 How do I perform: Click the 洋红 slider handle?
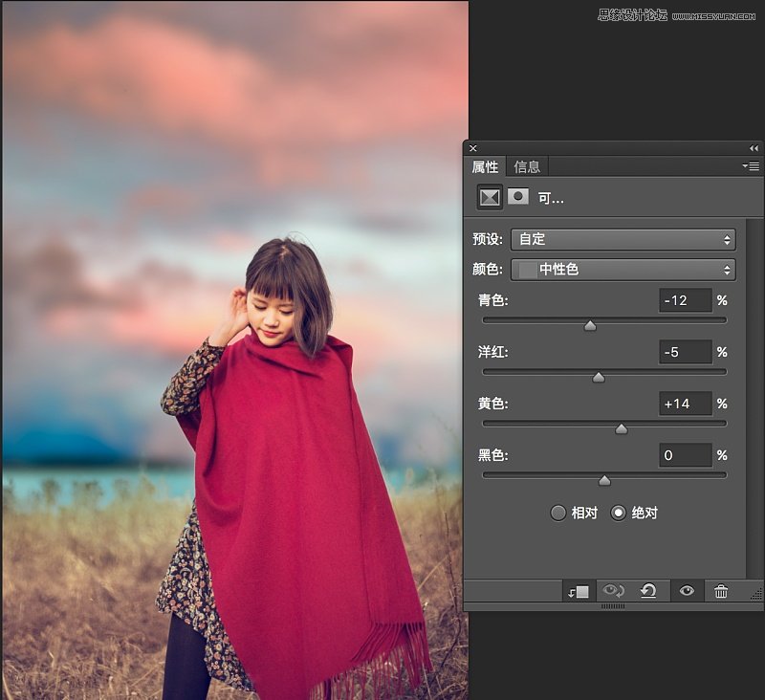(x=599, y=378)
